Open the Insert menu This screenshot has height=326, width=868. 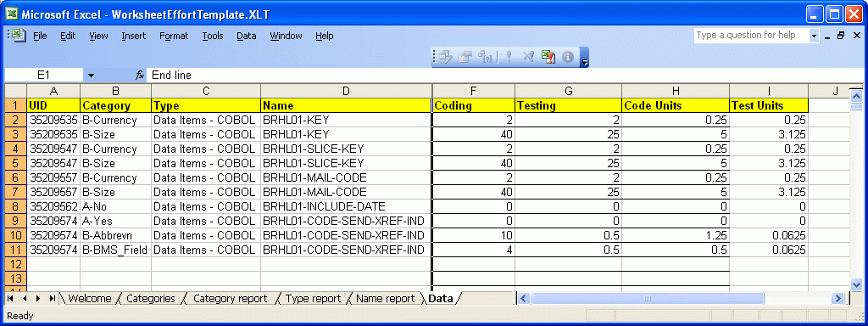point(134,36)
